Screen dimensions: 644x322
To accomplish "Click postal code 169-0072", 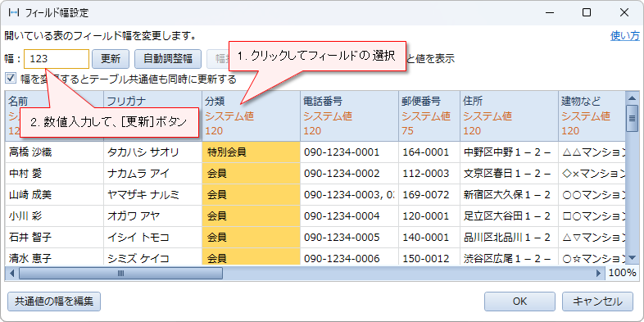I will pyautogui.click(x=429, y=195).
